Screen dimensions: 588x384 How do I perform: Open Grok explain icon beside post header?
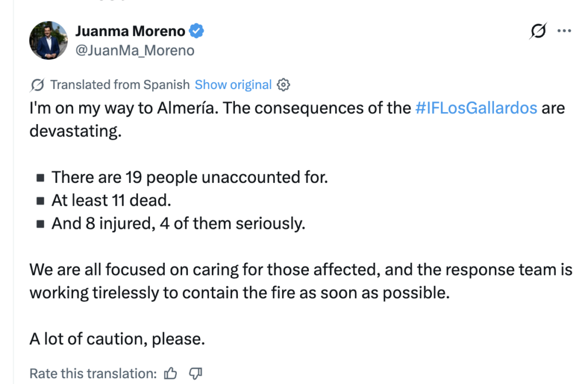(537, 31)
